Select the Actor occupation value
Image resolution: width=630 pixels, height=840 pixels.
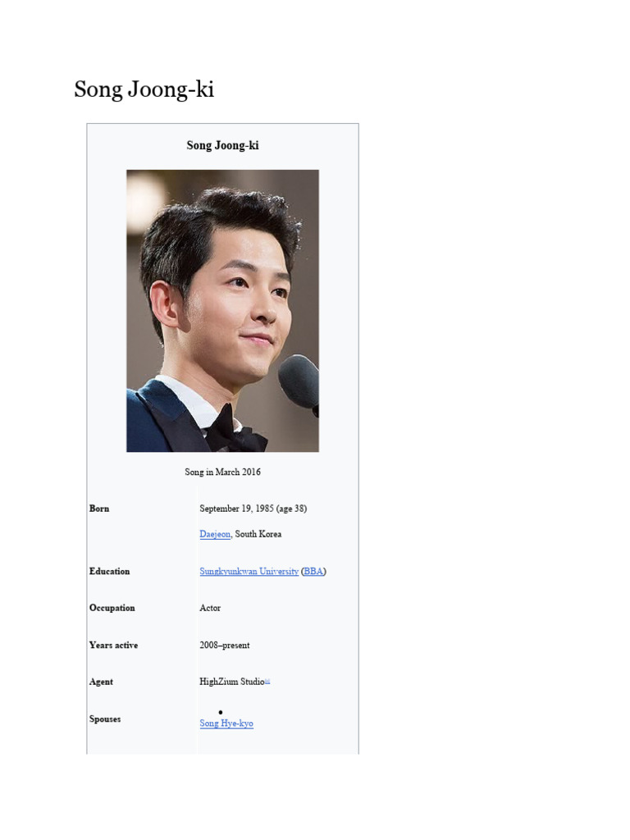point(210,608)
